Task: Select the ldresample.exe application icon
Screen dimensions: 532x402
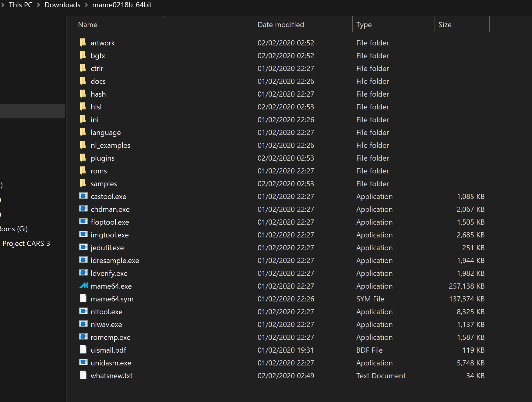Action: coord(83,260)
